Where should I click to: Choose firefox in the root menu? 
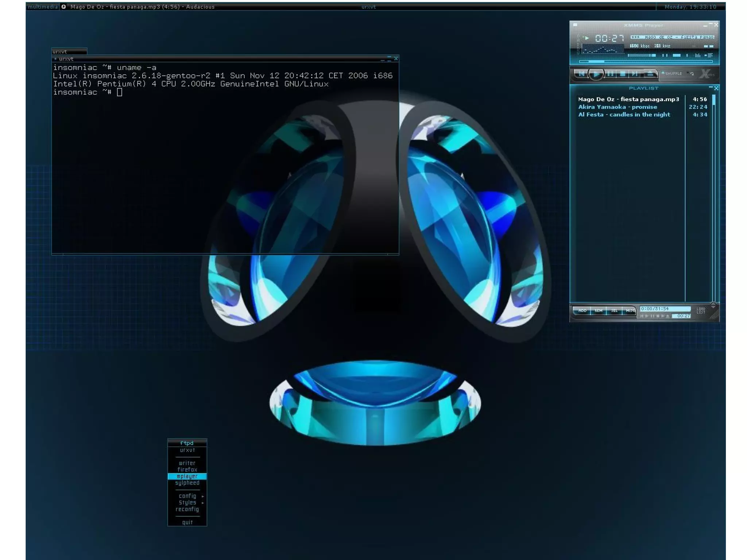[x=187, y=470]
